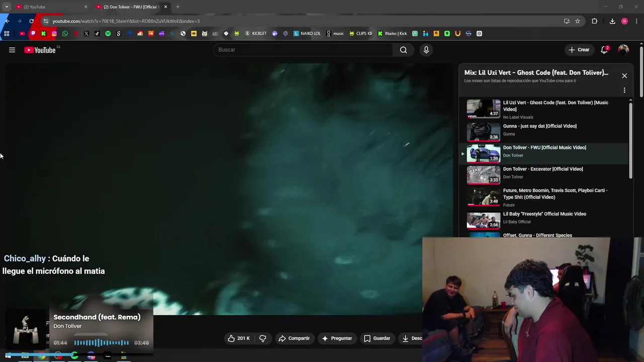Screen dimensions: 644x362
Task: Play Lil Uzi Vert - Ghost Code thumbnail
Action: click(x=484, y=108)
